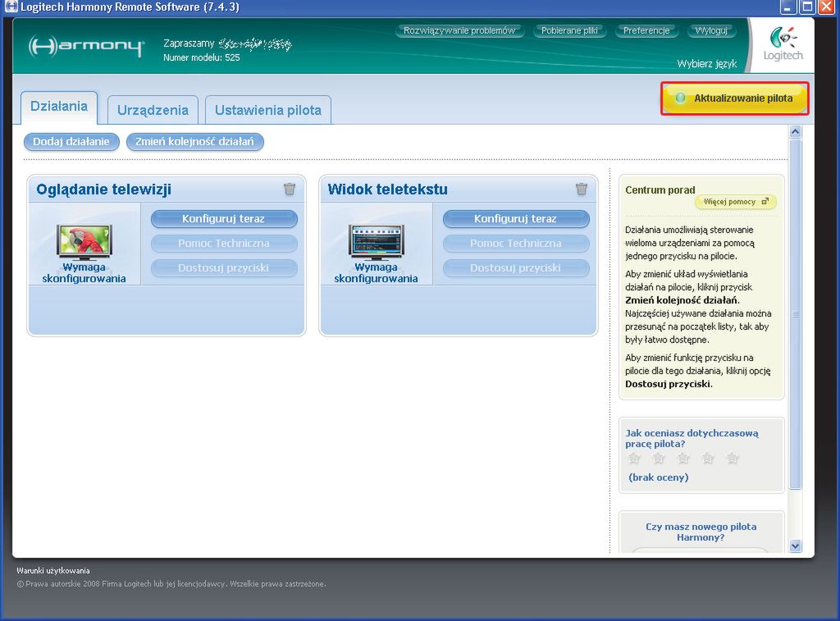840x621 pixels.
Task: Click Dostosuj przyciski in Widok teletekstu card
Action: [516, 268]
